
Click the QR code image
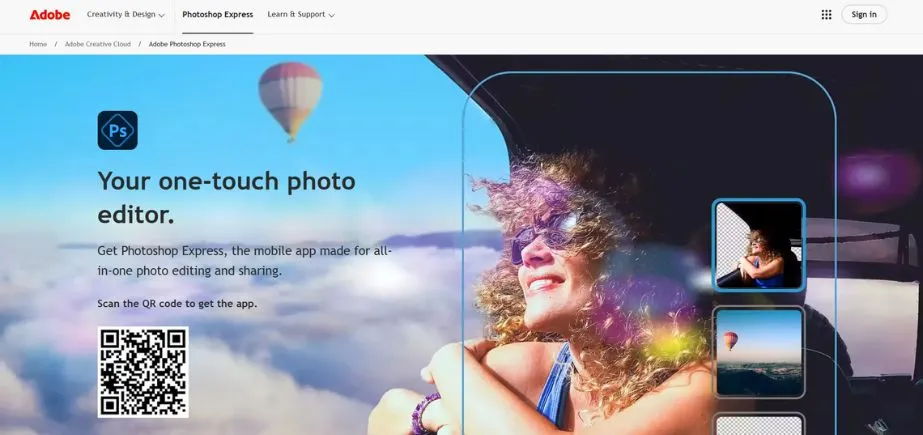(x=143, y=372)
